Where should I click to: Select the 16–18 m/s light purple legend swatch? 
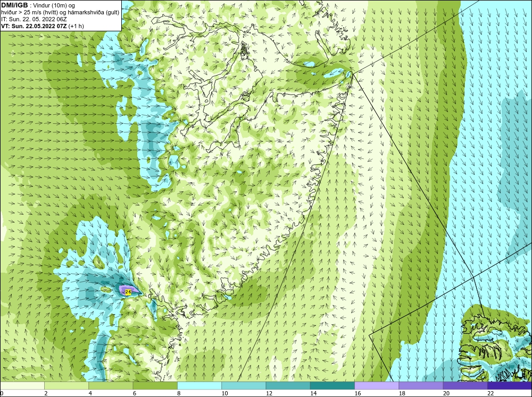[x=377, y=385]
